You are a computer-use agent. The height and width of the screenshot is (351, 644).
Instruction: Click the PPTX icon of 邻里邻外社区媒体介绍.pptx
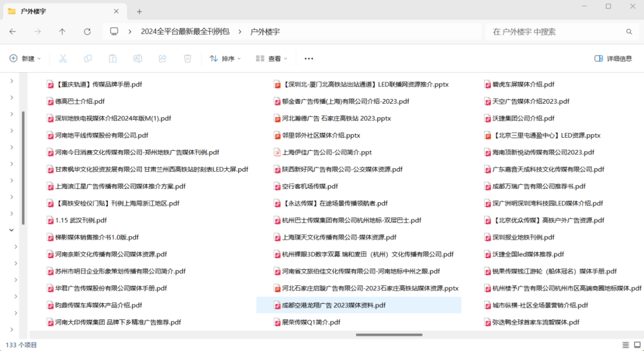click(277, 135)
